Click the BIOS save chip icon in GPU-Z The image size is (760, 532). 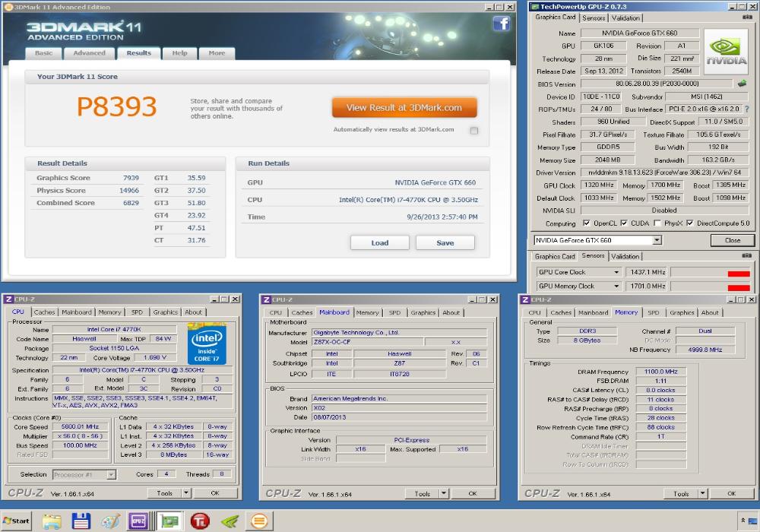[742, 84]
